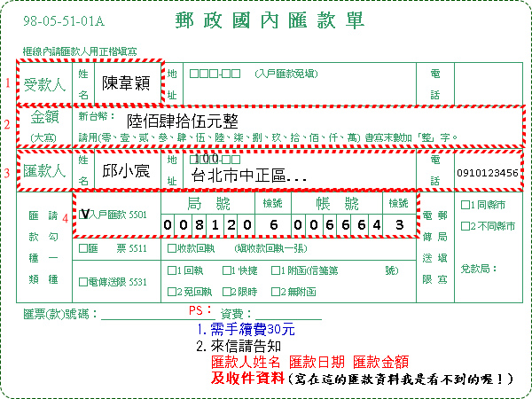The width and height of the screenshot is (532, 399).
Task: Click the note 來信請告知
Action: pos(246,346)
